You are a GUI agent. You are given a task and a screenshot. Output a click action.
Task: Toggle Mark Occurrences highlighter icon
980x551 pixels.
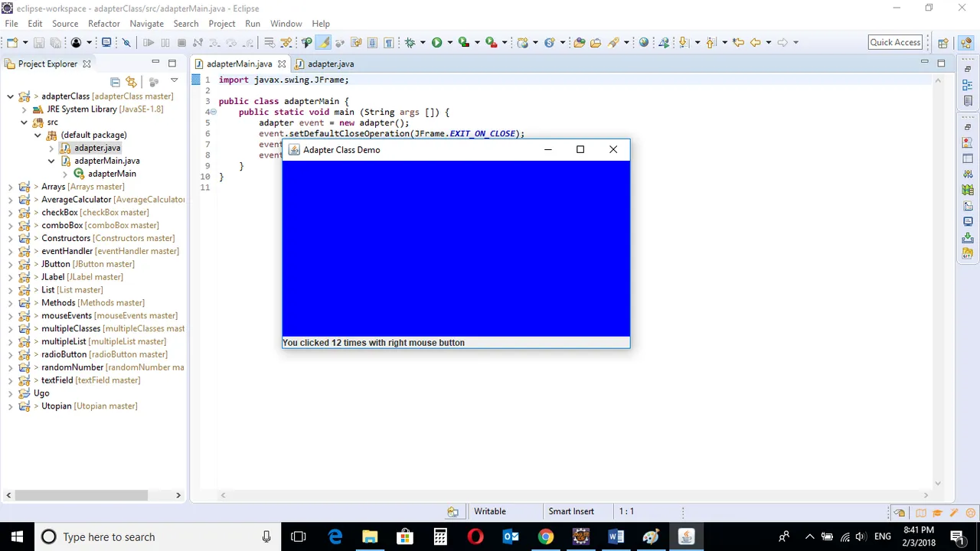324,43
